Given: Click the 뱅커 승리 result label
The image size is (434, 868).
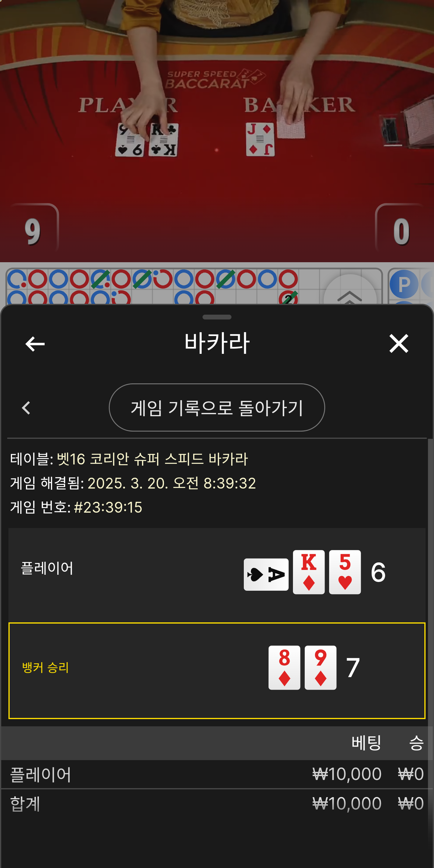Looking at the screenshot, I should coord(46,668).
